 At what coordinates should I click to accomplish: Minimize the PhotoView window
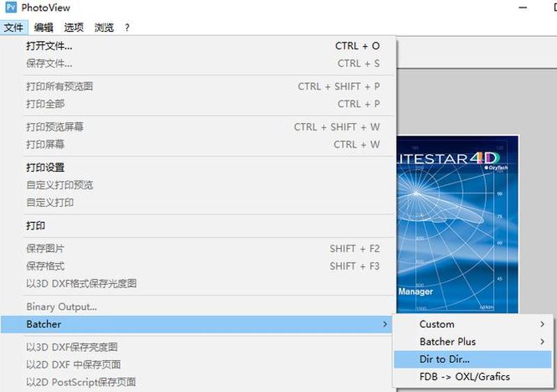click(x=523, y=8)
